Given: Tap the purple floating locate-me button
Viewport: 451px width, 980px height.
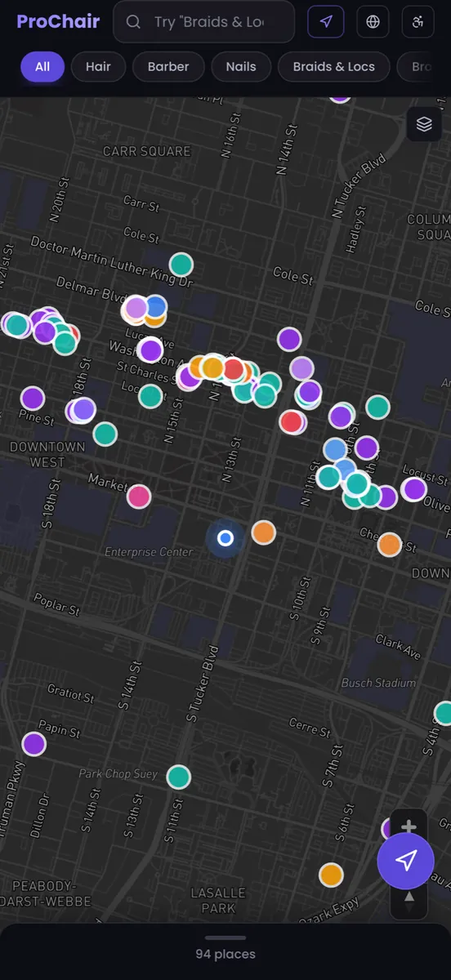Looking at the screenshot, I should 406,861.
